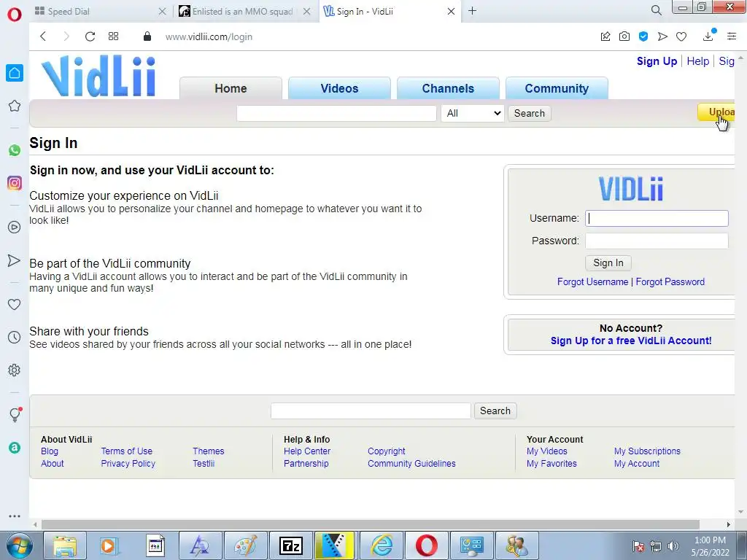Screen dimensions: 747x560
Task: Open the Windows Start button
Action: point(19,545)
